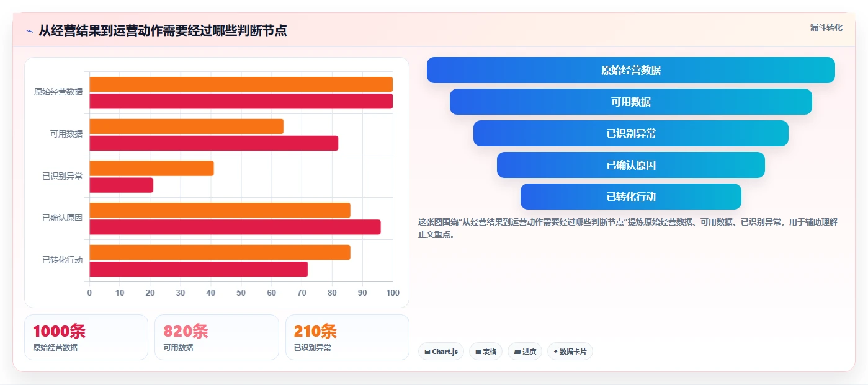This screenshot has height=385, width=868.
Task: Click the 已确认原因 funnel stage
Action: click(x=631, y=165)
